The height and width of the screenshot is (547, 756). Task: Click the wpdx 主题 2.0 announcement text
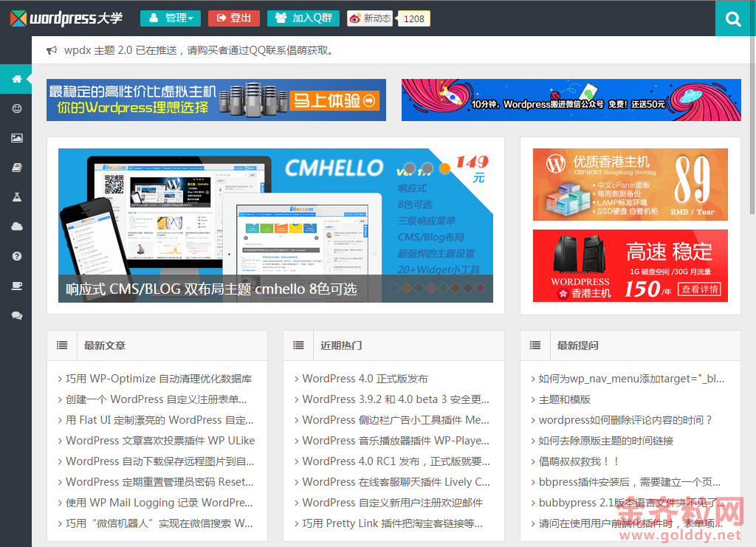(199, 51)
